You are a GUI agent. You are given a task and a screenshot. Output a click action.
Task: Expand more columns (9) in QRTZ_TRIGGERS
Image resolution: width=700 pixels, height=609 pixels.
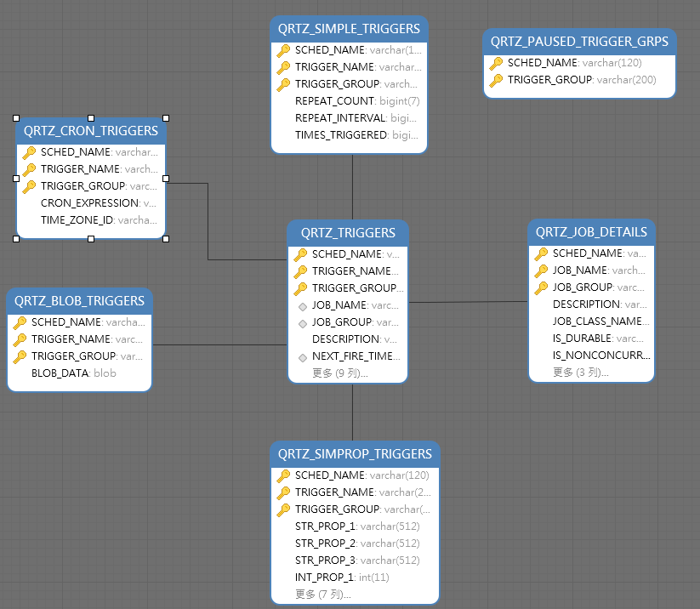339,373
